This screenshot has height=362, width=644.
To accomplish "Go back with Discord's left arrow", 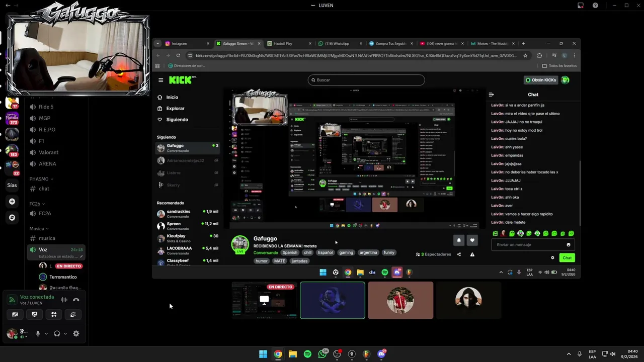I will pos(8,6).
